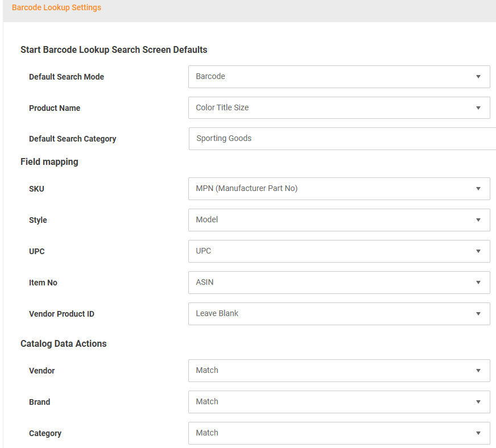Open the Default Search Mode dropdown
Image resolution: width=496 pixels, height=448 pixels.
[x=339, y=77]
